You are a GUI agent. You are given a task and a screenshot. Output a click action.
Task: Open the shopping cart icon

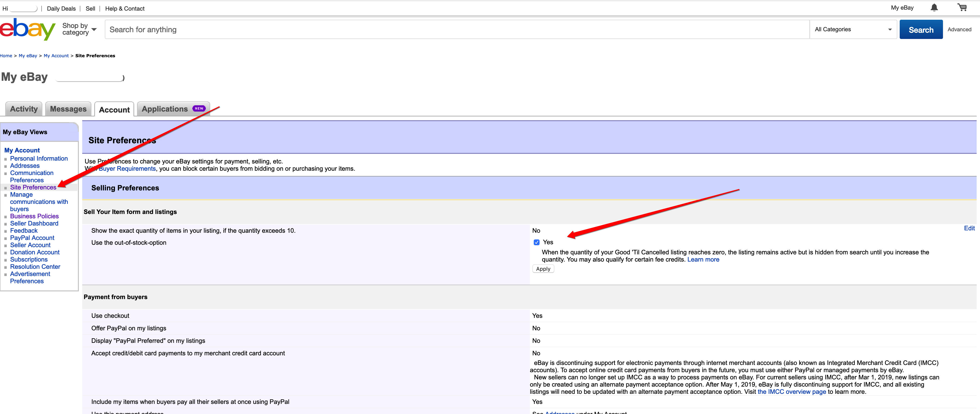coord(962,7)
